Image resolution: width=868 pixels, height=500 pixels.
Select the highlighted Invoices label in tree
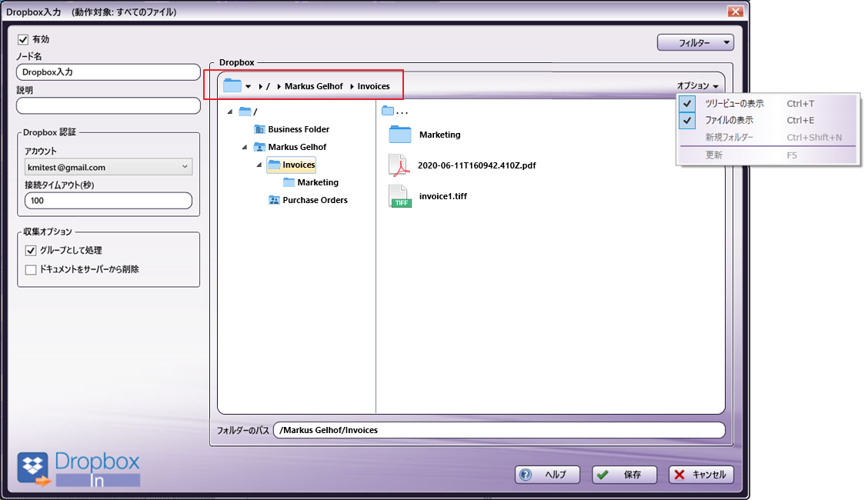(299, 165)
